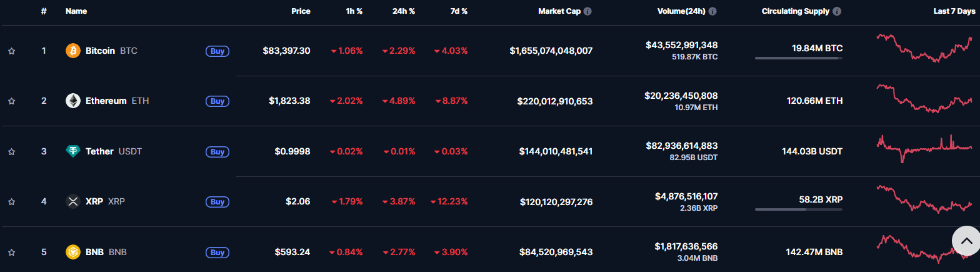Open Ethereum last 7 days sparkline chart
This screenshot has height=272, width=980.
[x=924, y=99]
